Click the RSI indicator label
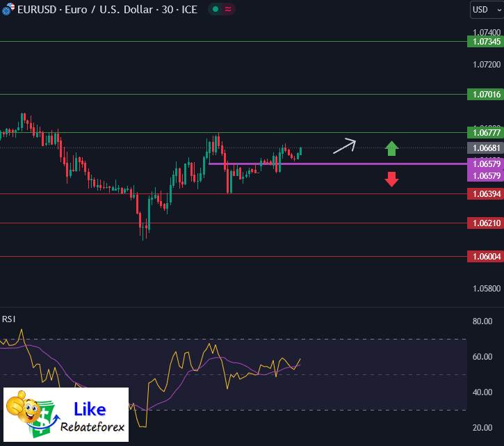 click(8, 319)
